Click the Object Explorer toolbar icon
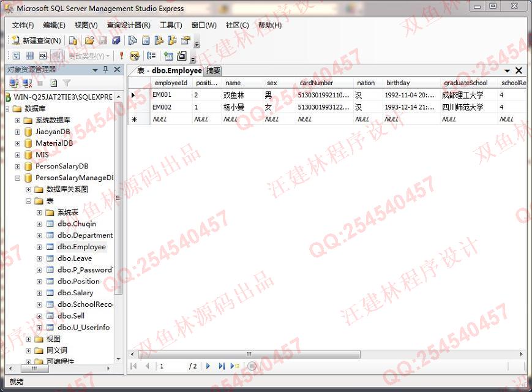The height and width of the screenshot is (392, 532). [x=159, y=40]
